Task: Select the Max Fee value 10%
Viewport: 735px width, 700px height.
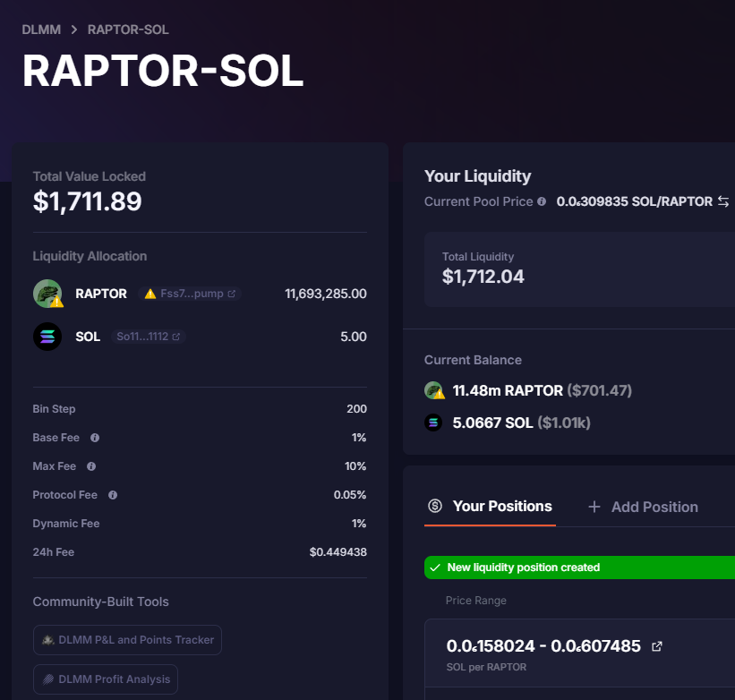Action: (x=355, y=466)
